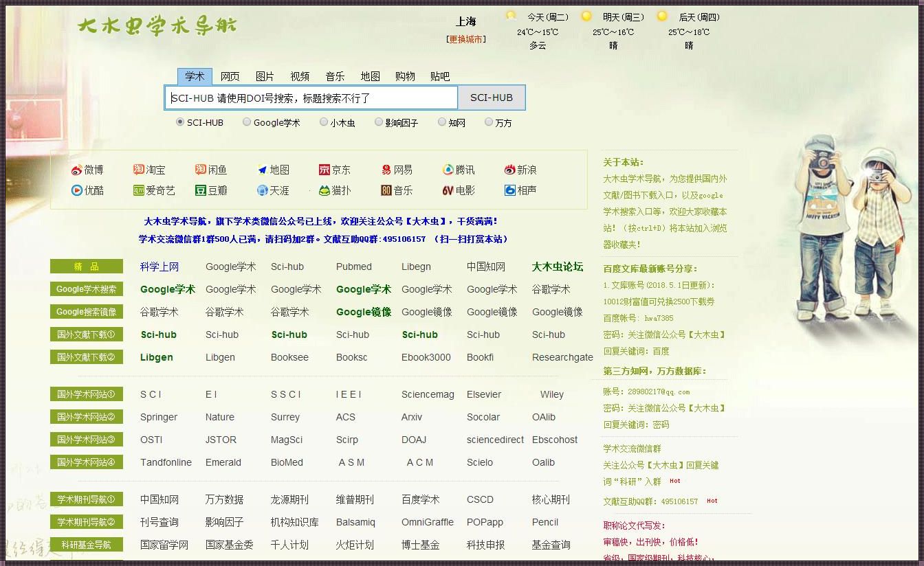Open the bold Libgen link

(157, 357)
